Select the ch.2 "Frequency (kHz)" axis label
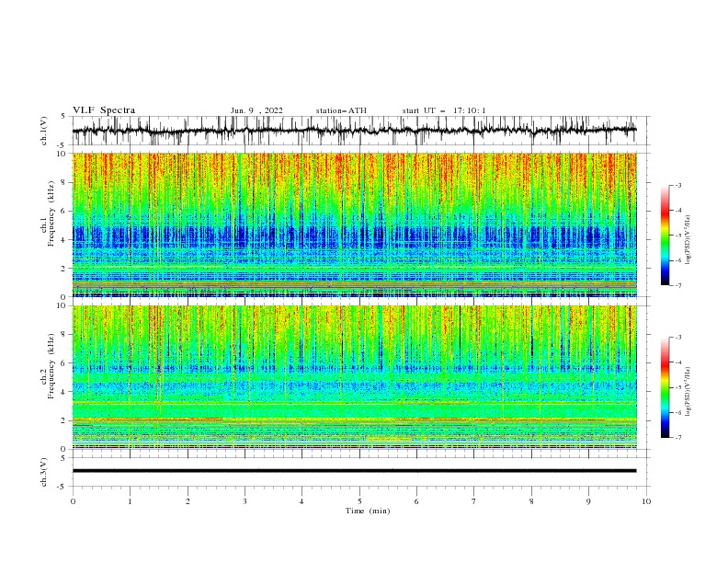 [51, 366]
